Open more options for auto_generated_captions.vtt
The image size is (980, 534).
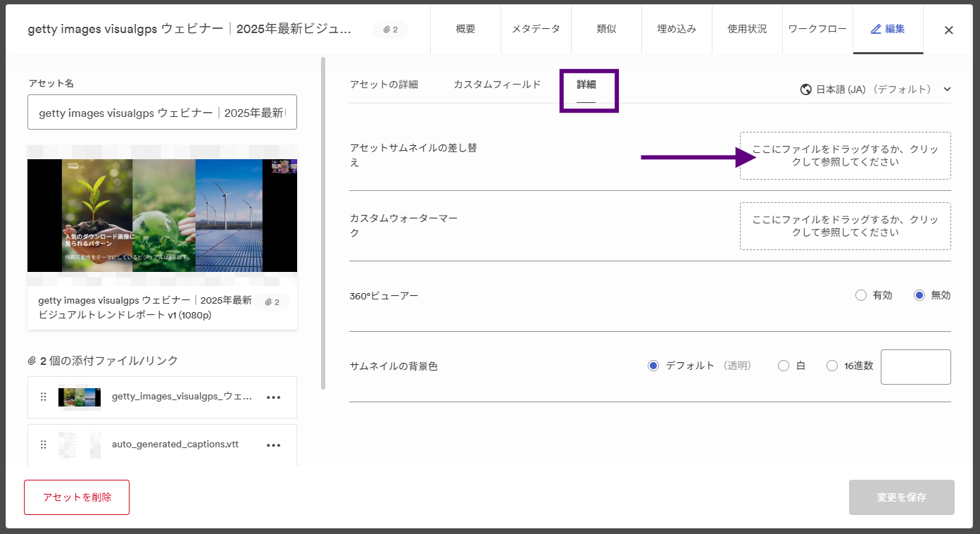(x=274, y=445)
